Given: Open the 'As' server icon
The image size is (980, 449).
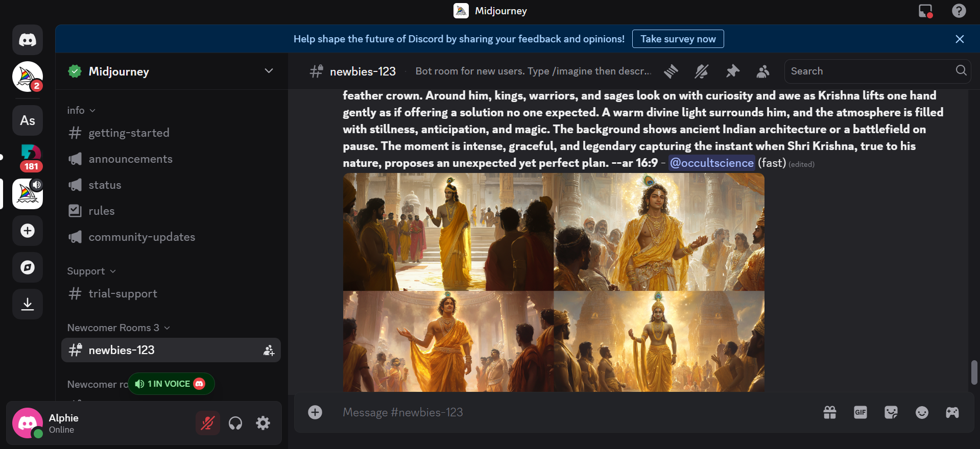Looking at the screenshot, I should coord(28,120).
